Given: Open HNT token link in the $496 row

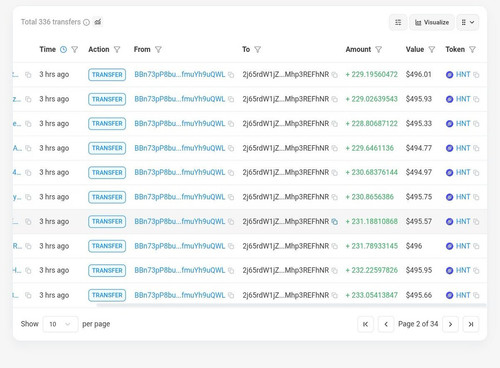Looking at the screenshot, I should coord(463,246).
